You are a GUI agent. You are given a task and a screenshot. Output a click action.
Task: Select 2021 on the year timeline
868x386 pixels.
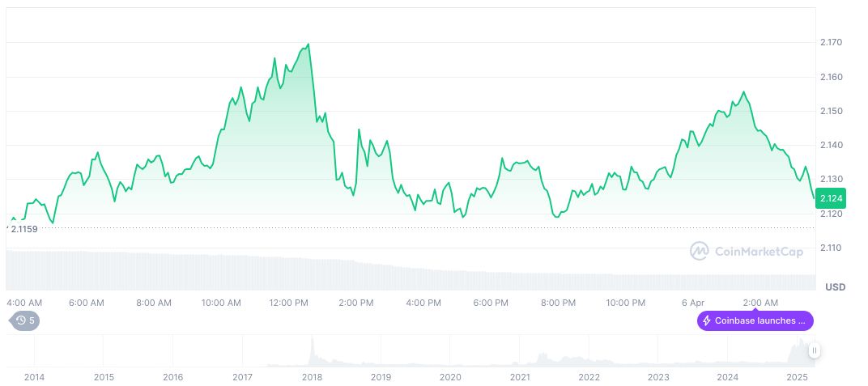[520, 377]
